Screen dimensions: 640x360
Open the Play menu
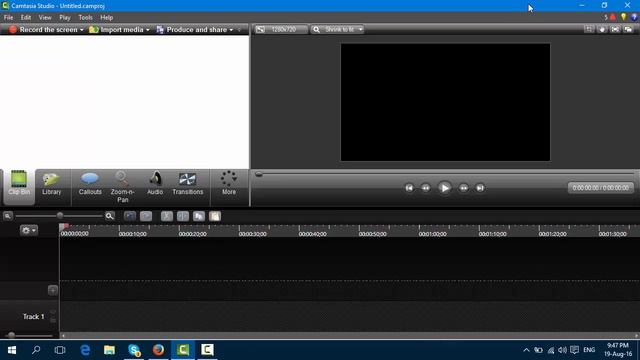point(64,18)
